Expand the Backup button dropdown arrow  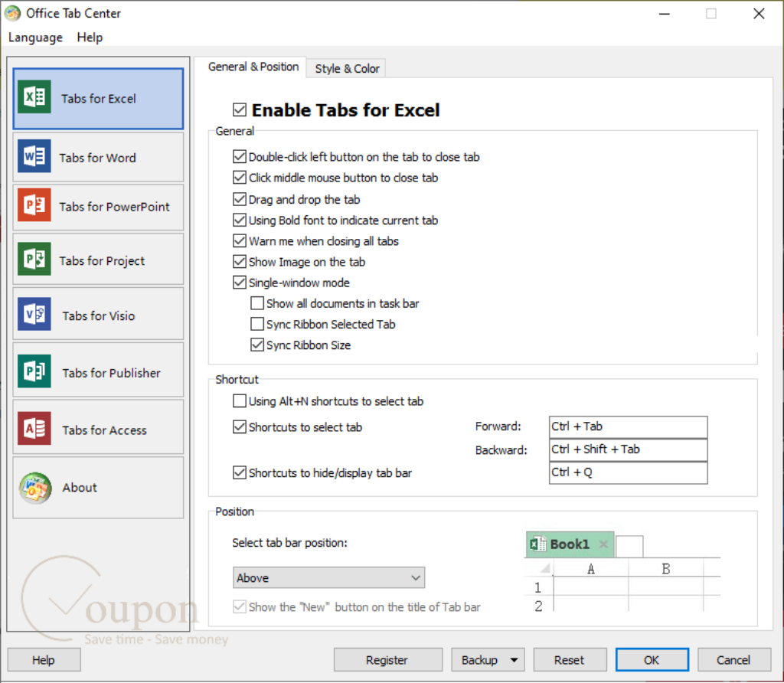pos(514,660)
